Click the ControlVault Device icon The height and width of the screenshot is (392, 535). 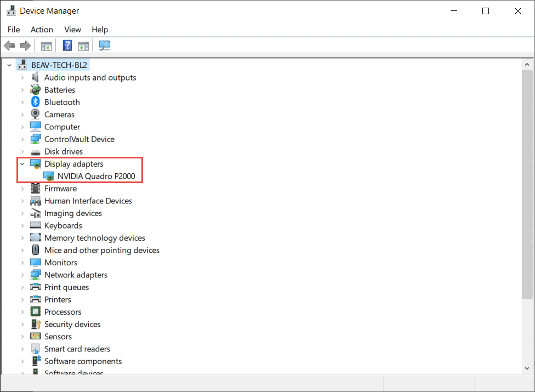coord(36,139)
